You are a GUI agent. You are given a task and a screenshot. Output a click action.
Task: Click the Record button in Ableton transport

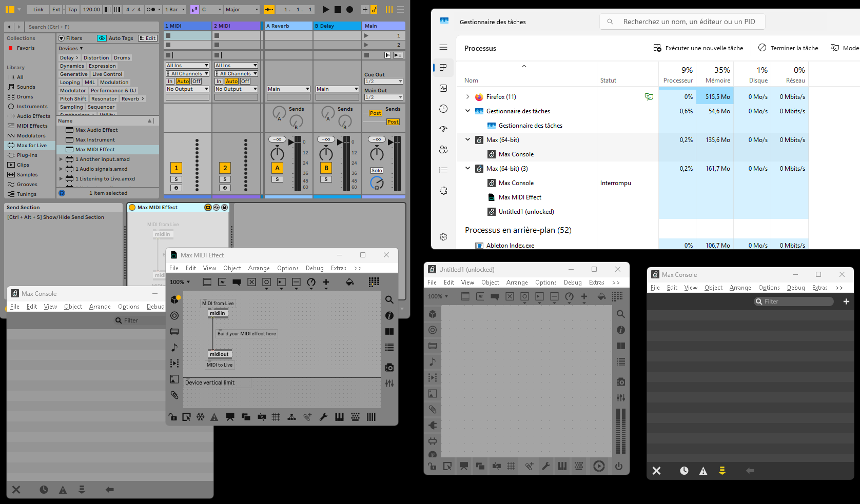[349, 9]
